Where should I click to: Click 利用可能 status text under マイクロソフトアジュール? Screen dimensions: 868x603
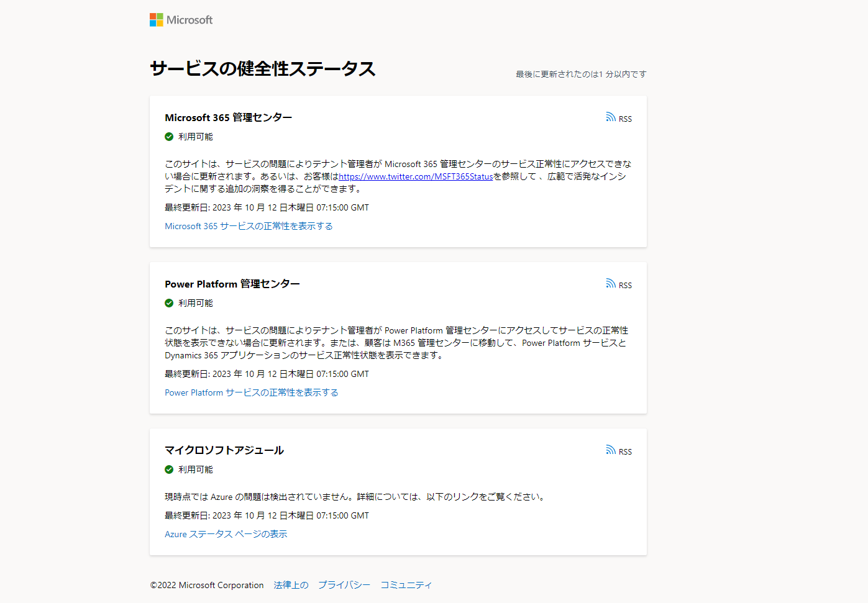click(196, 469)
